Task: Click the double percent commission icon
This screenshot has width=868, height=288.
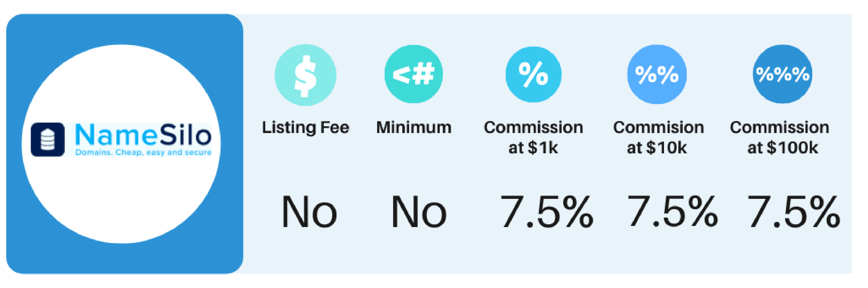Action: pyautogui.click(x=657, y=75)
